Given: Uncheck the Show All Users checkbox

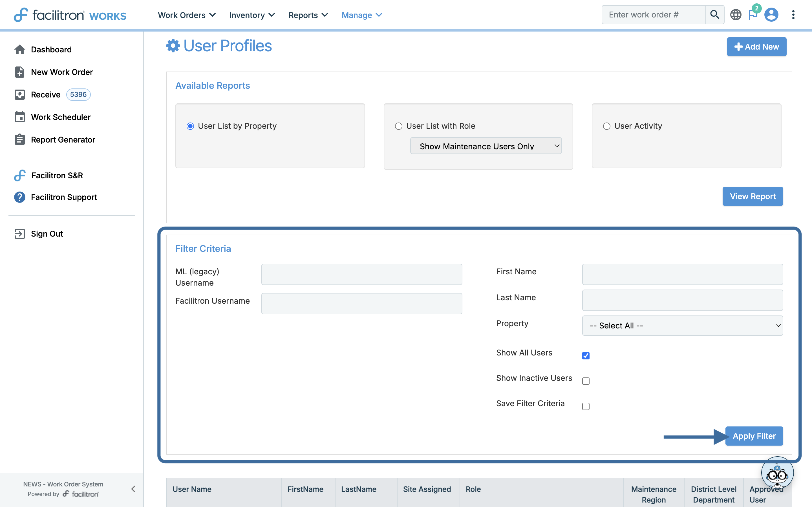Looking at the screenshot, I should pos(586,355).
